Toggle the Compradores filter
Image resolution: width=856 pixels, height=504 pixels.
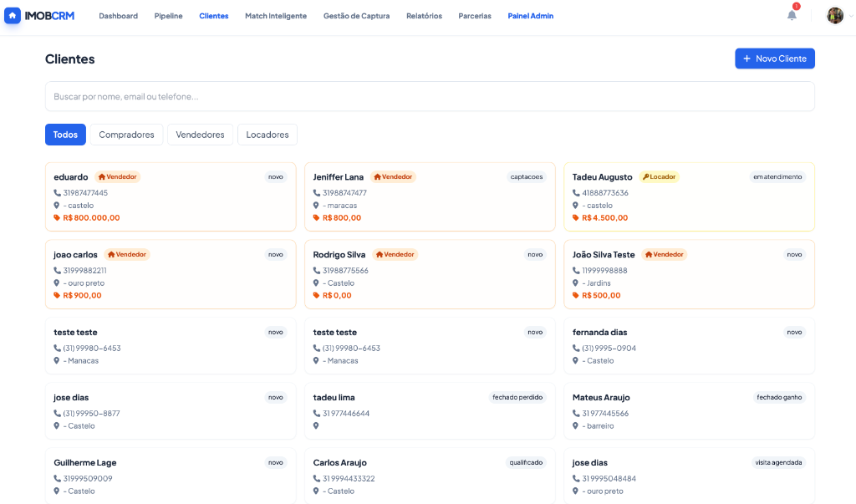tap(126, 135)
